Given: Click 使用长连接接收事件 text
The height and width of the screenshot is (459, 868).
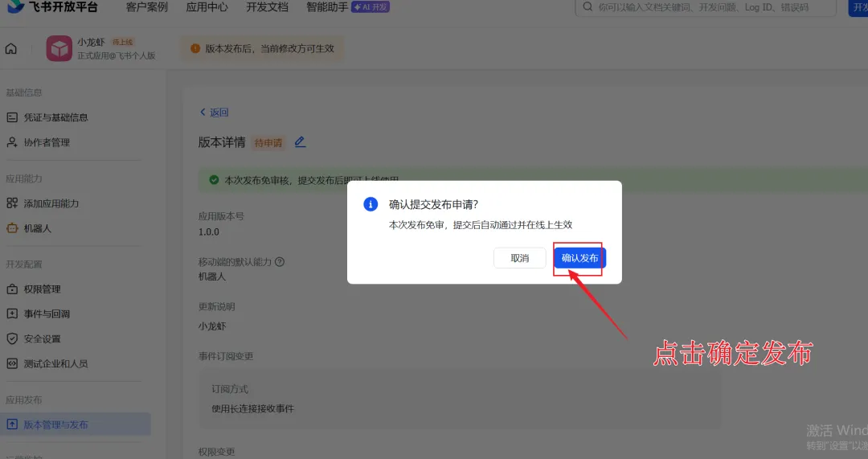Looking at the screenshot, I should pyautogui.click(x=253, y=408).
